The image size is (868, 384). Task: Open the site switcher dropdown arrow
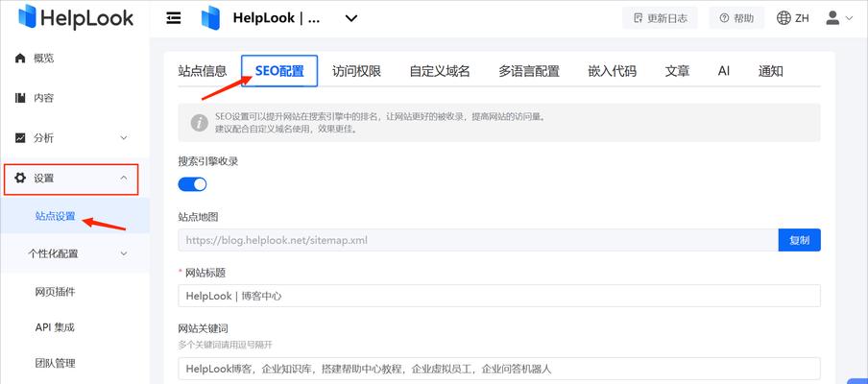(x=351, y=18)
